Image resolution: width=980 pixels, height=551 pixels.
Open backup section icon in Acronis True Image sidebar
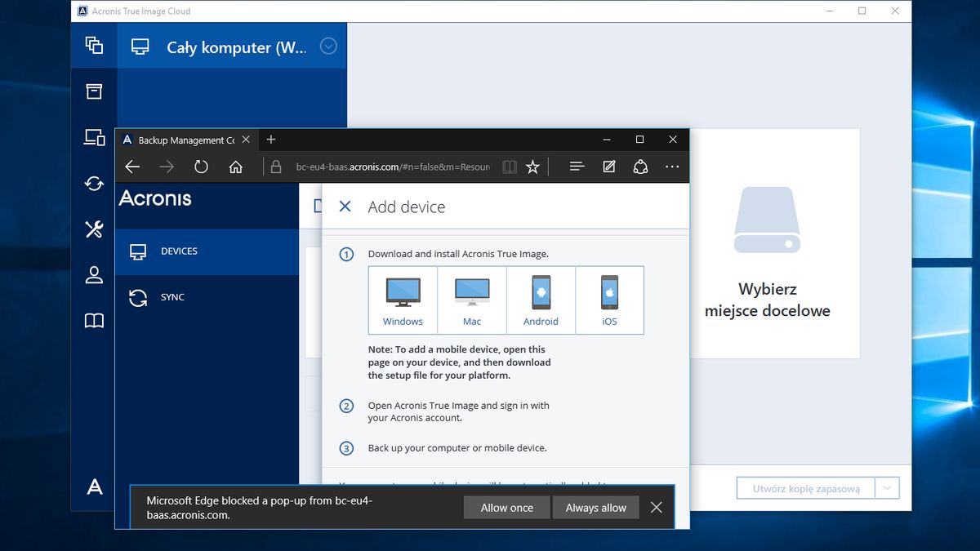point(94,45)
